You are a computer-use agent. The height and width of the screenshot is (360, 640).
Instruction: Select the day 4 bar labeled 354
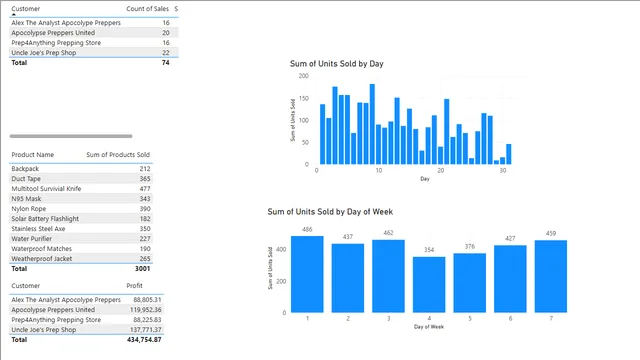[x=429, y=285]
